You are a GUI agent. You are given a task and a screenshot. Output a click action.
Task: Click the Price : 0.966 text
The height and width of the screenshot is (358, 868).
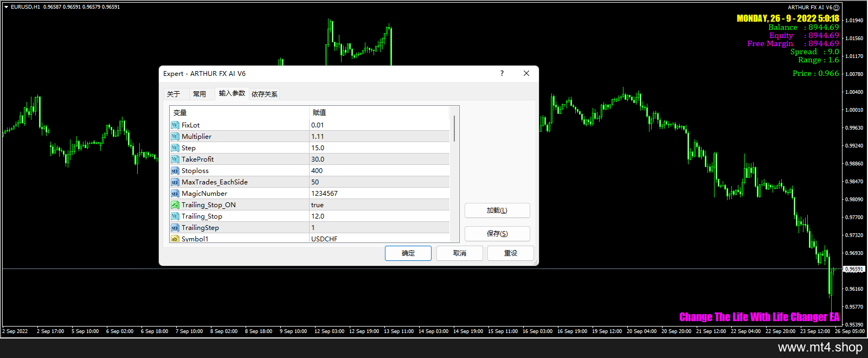click(x=815, y=73)
